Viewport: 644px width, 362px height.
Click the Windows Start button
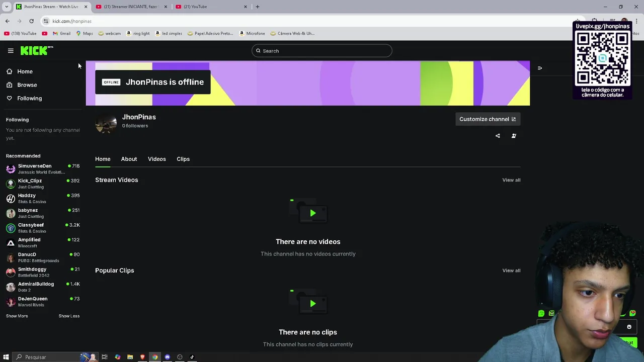click(x=6, y=357)
